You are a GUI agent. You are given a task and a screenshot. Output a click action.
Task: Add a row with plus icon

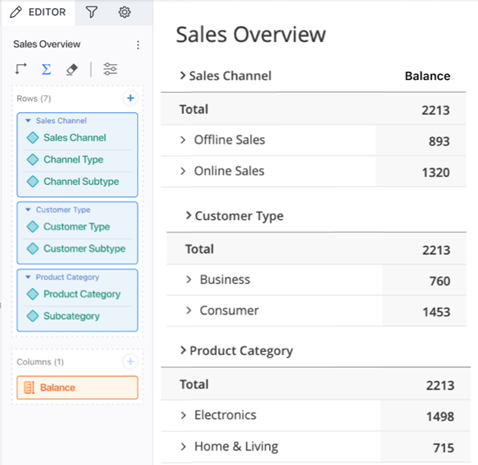(130, 98)
